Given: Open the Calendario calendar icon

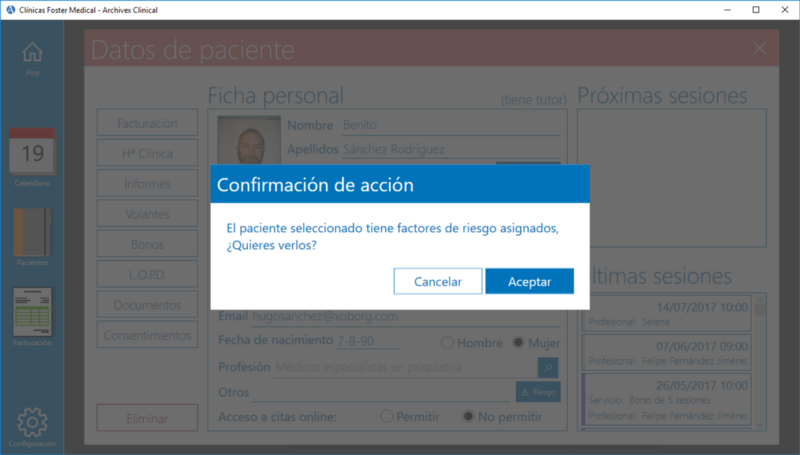Looking at the screenshot, I should point(32,153).
